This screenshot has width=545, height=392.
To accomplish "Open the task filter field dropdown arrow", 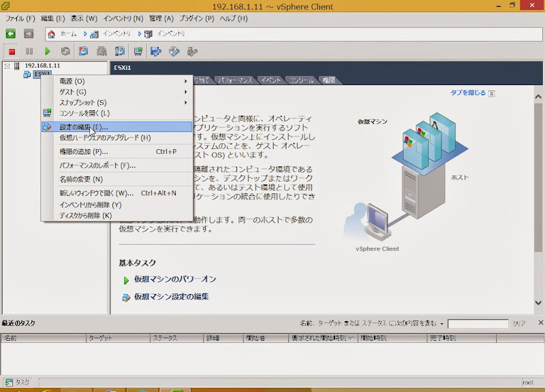I will coord(441,324).
